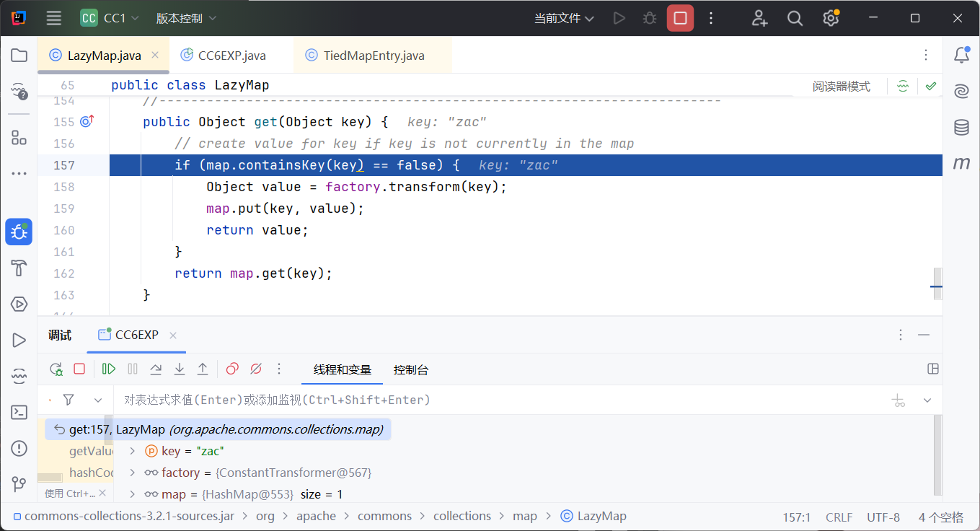980x531 pixels.
Task: Open the 当前文件 run configuration dropdown
Action: [x=564, y=19]
